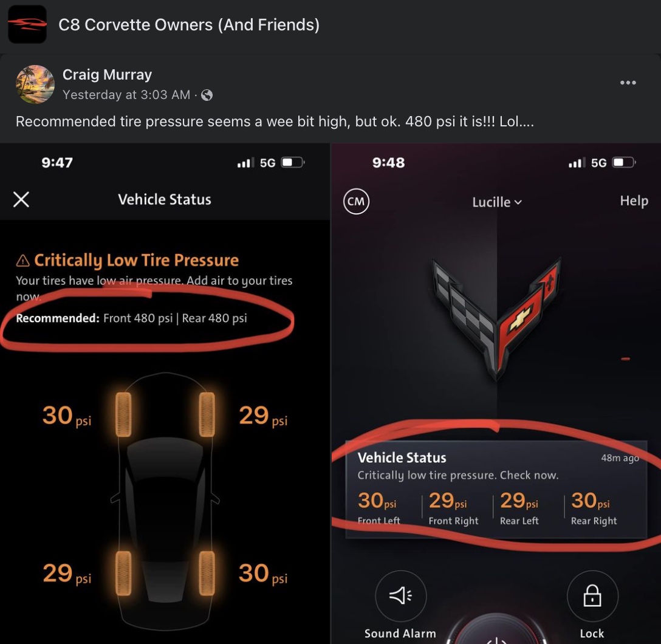
Task: Open Craig Murray's profile name link
Action: (107, 75)
